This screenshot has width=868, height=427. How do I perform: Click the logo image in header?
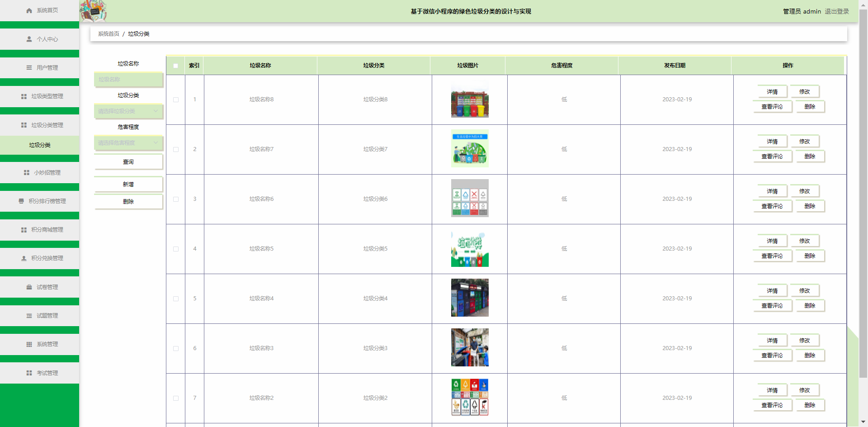(93, 11)
